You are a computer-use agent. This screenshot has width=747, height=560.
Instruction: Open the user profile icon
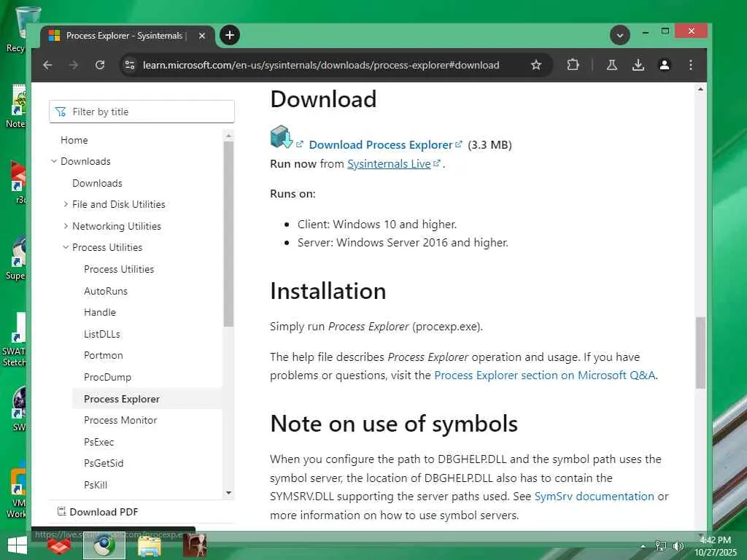coord(664,65)
